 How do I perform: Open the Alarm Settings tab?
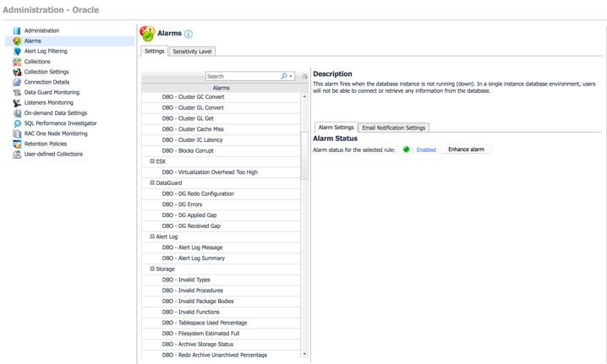336,128
